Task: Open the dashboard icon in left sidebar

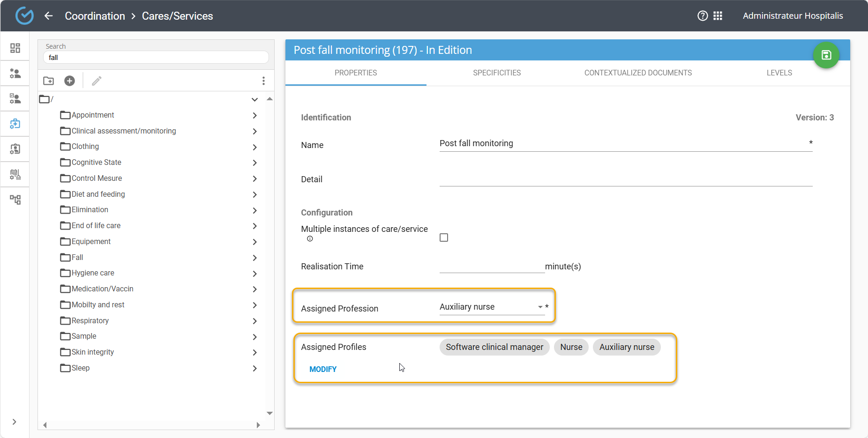Action: (x=15, y=48)
